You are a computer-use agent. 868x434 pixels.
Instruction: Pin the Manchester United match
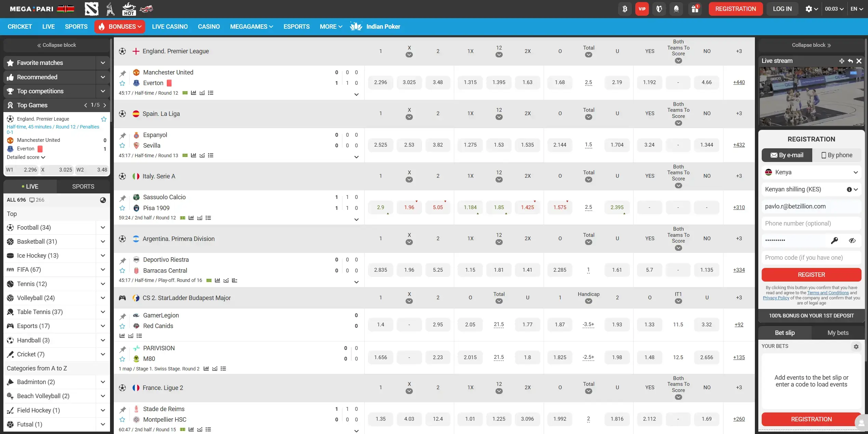123,73
